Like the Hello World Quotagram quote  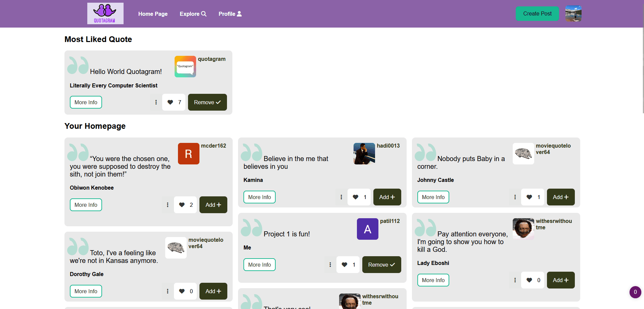click(x=171, y=102)
